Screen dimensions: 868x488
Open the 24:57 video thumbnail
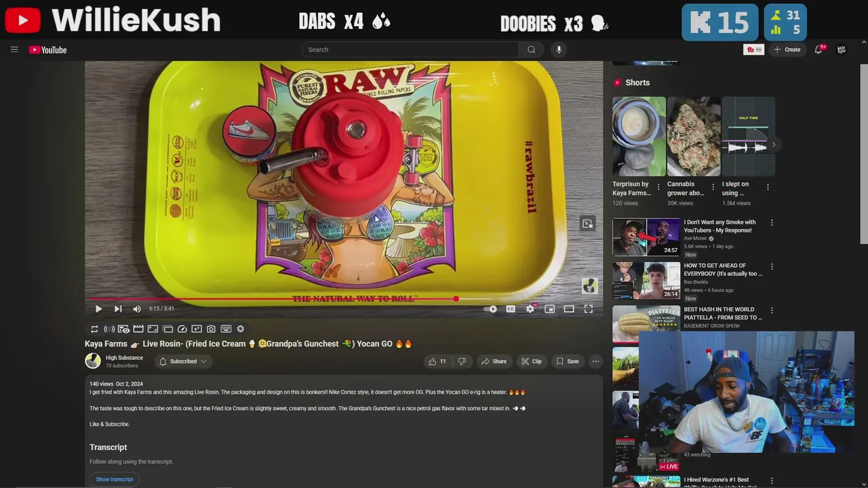[x=646, y=237]
